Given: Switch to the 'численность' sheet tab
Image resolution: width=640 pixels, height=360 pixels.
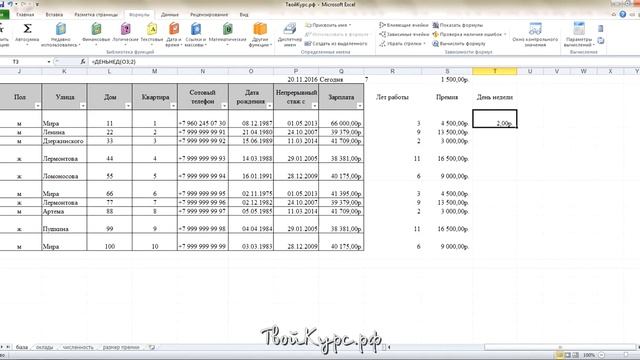Looking at the screenshot, I should pos(78,347).
